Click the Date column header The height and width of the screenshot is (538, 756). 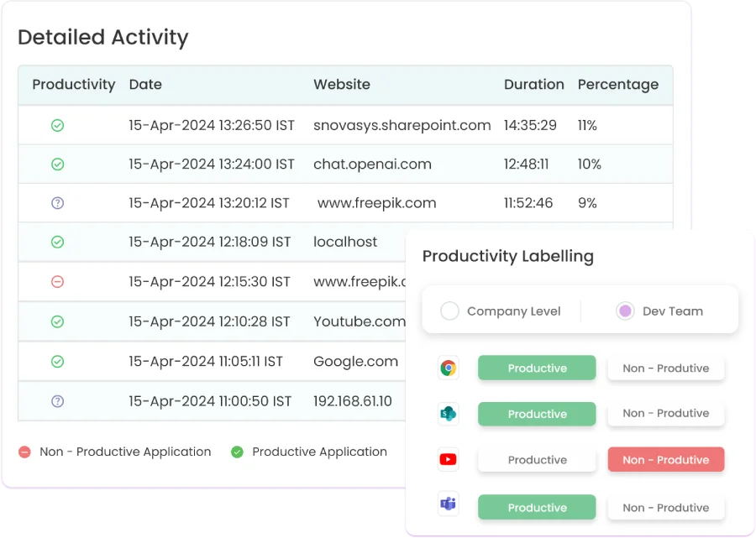pos(145,85)
